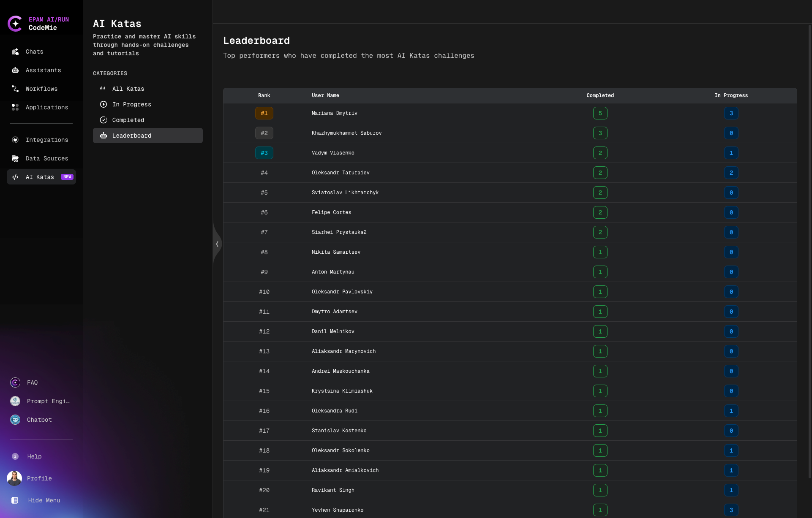
Task: Open the All Katas view
Action: point(128,89)
